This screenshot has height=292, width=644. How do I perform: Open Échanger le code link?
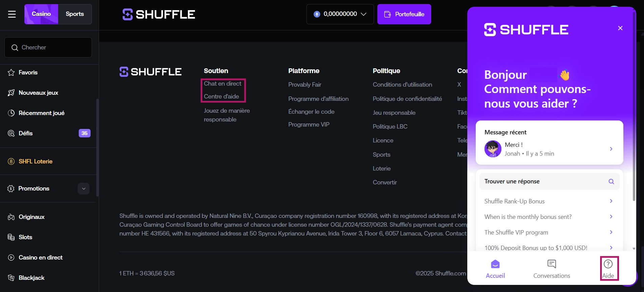(311, 112)
